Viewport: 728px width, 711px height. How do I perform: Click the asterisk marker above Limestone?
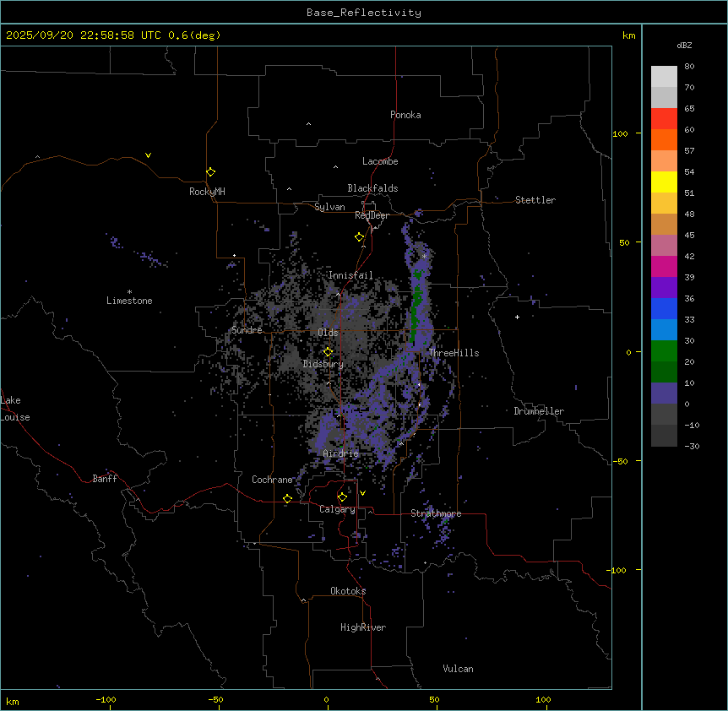tap(129, 291)
